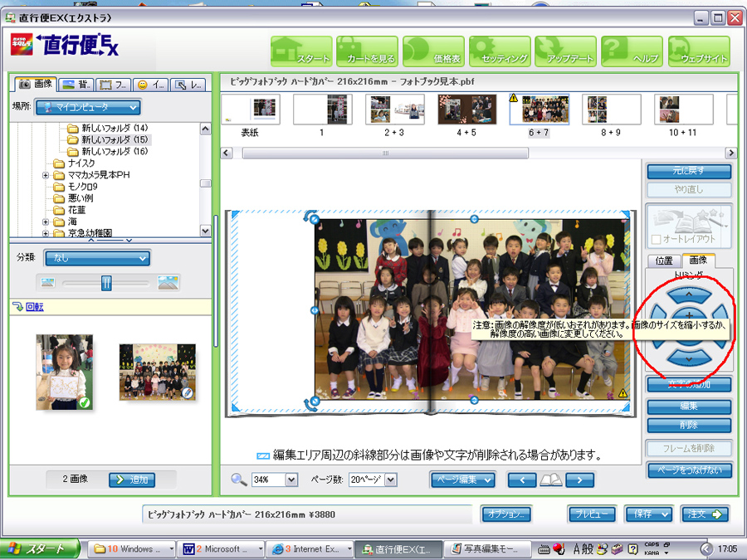Switch to the 背景 tab in left panel

click(x=74, y=84)
